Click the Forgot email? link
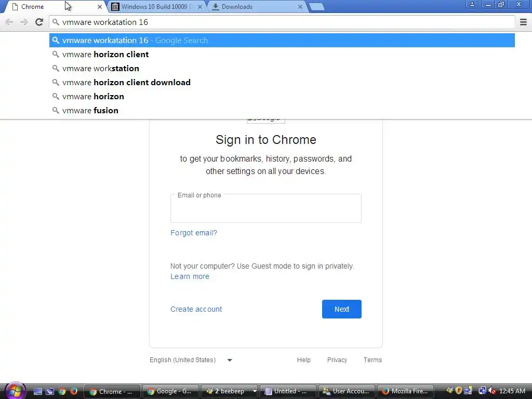The width and height of the screenshot is (532, 399). coord(194,233)
